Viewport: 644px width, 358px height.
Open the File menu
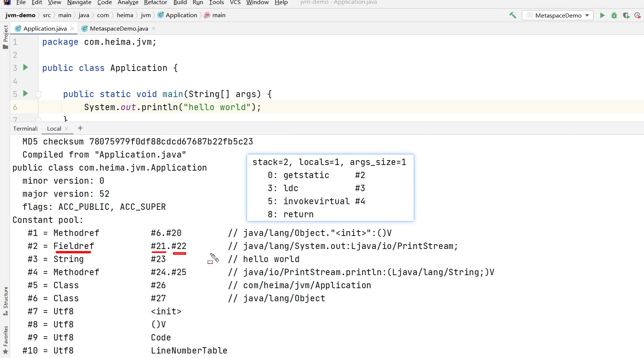(21, 3)
